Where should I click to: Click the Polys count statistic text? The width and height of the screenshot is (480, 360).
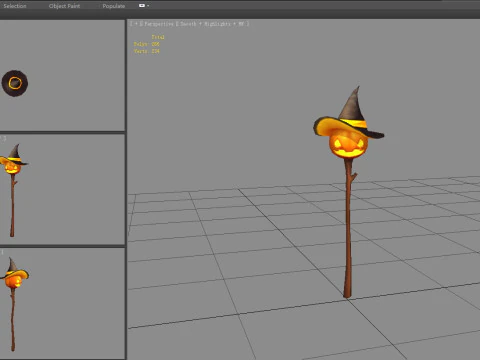click(147, 44)
